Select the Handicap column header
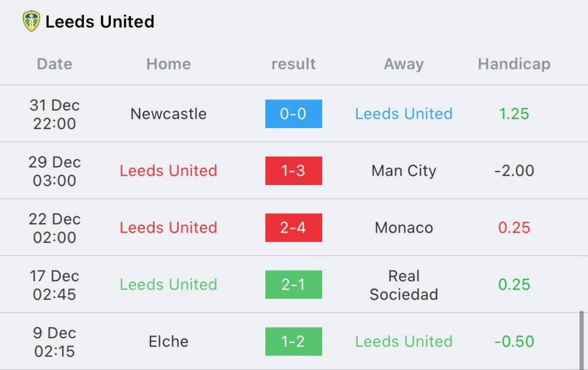The height and width of the screenshot is (370, 588). click(514, 64)
